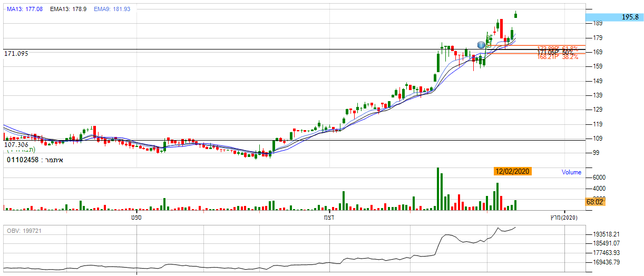Image resolution: width=644 pixels, height=276 pixels.
Task: Select the 171.095 horizontal line label
Action: [x=16, y=54]
